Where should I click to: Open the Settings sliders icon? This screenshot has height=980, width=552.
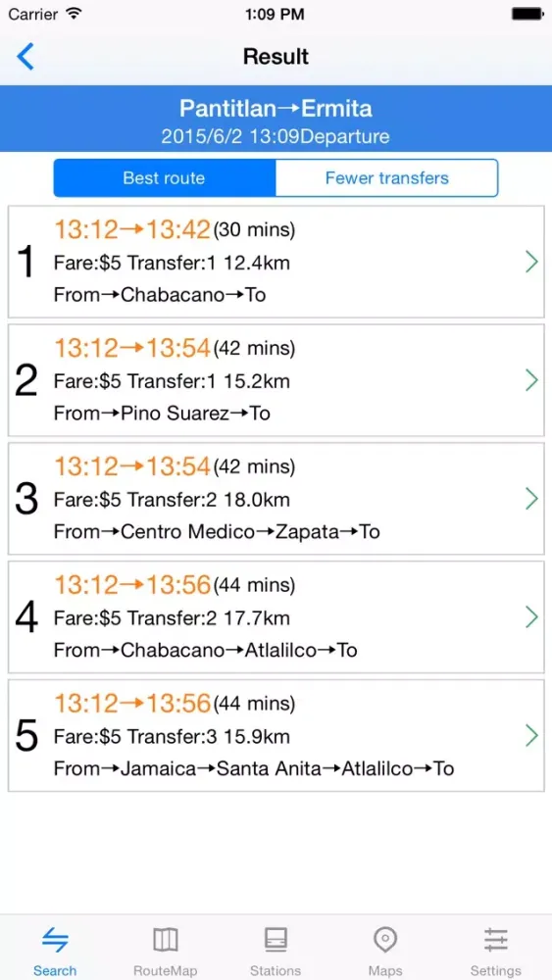coord(496,940)
